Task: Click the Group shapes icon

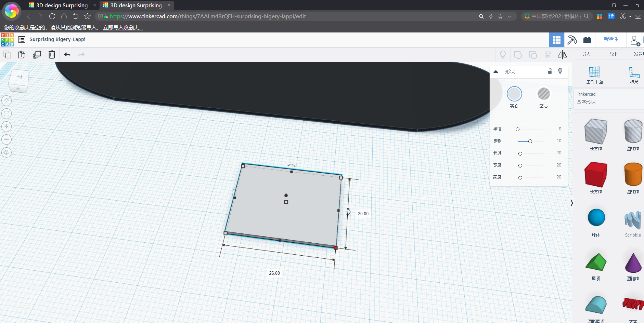Action: click(x=518, y=55)
